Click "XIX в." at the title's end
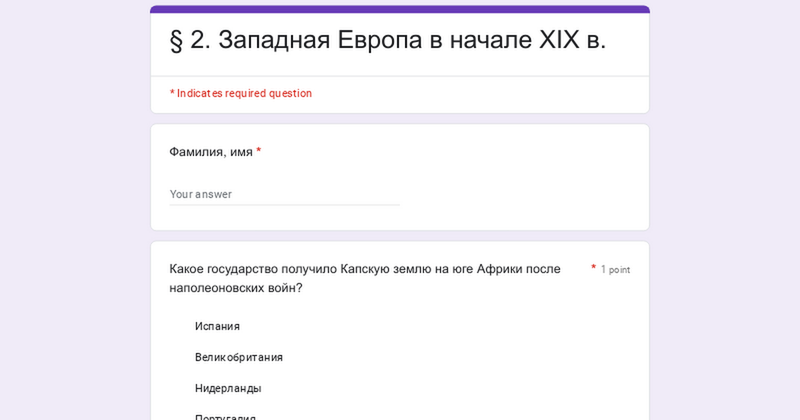The height and width of the screenshot is (420, 800). click(x=572, y=40)
